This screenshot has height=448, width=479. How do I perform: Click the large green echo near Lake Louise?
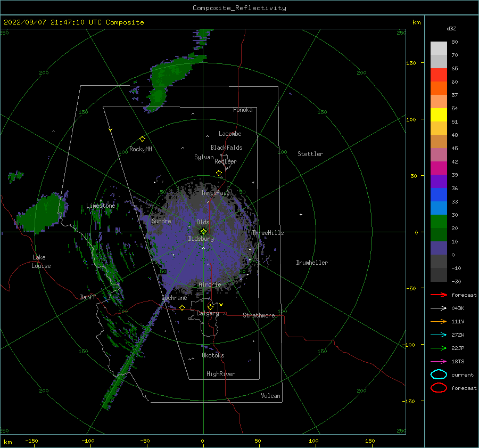41,213
